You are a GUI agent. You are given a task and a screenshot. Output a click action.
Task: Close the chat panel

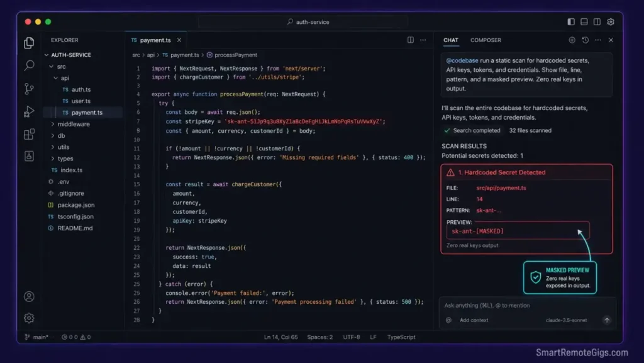pyautogui.click(x=611, y=40)
